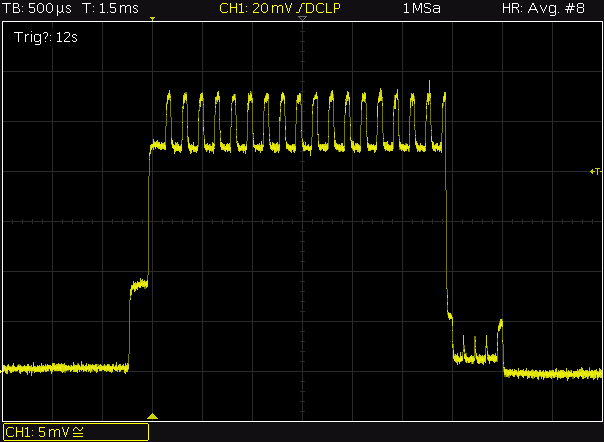This screenshot has width=604, height=442.
Task: Click the first pulse peak of the burst
Action: pos(169,96)
